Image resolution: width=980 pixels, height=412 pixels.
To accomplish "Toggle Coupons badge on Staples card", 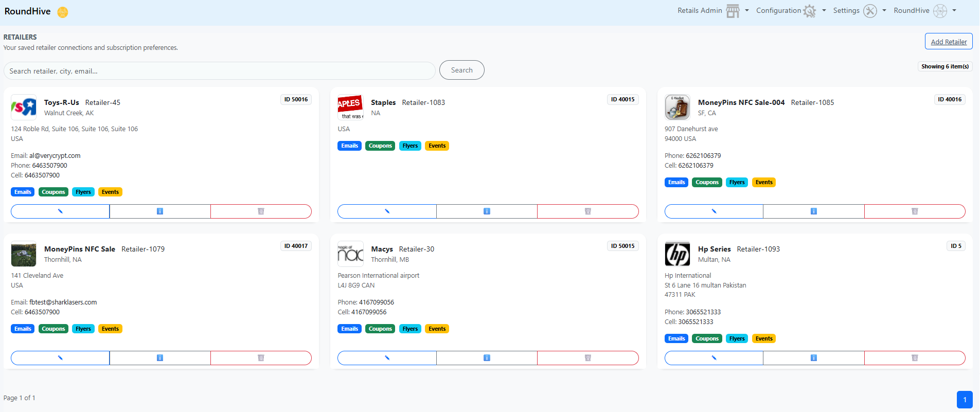I will pyautogui.click(x=380, y=146).
